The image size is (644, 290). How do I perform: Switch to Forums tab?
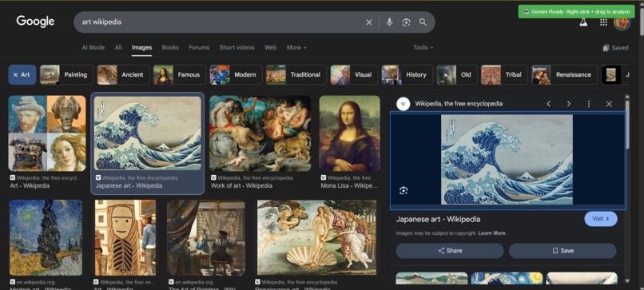[199, 48]
